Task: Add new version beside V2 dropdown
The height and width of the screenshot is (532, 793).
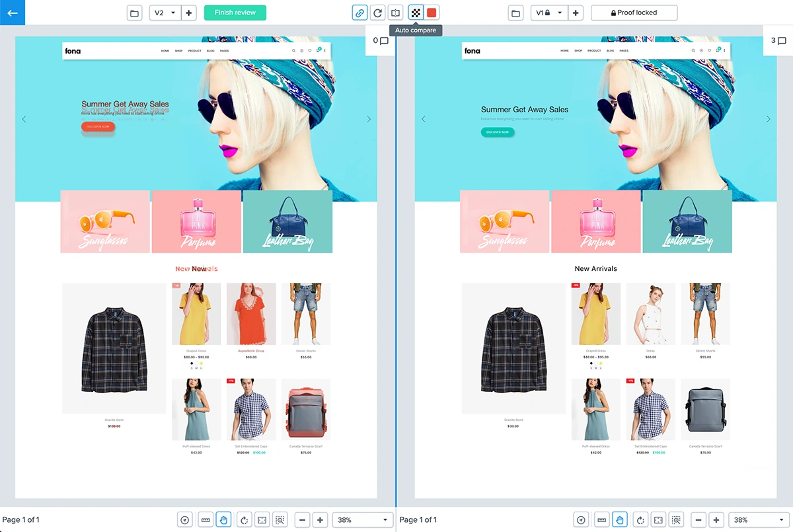Action: coord(189,13)
